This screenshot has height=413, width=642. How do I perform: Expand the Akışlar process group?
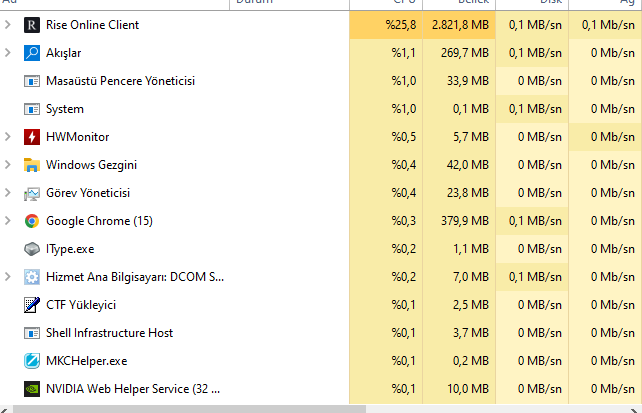8,53
